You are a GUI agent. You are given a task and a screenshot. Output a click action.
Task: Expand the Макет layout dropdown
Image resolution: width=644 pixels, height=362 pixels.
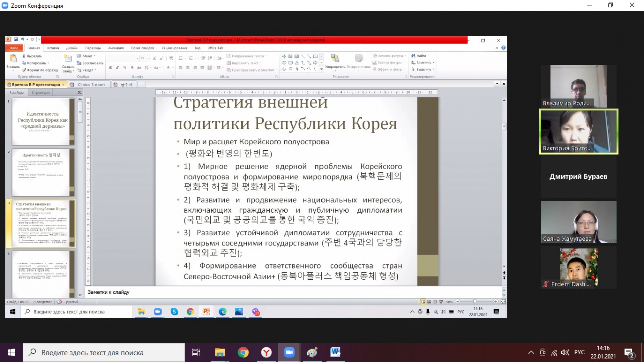click(88, 56)
